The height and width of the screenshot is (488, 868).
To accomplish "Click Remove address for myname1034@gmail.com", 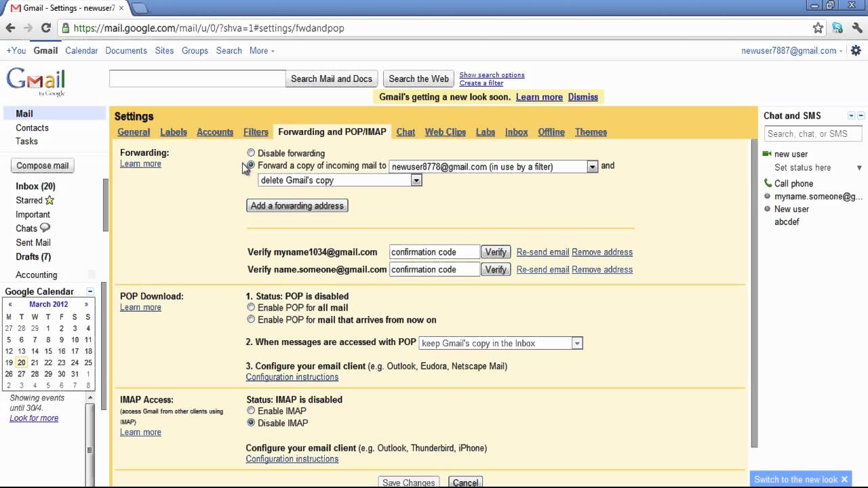I will (602, 252).
